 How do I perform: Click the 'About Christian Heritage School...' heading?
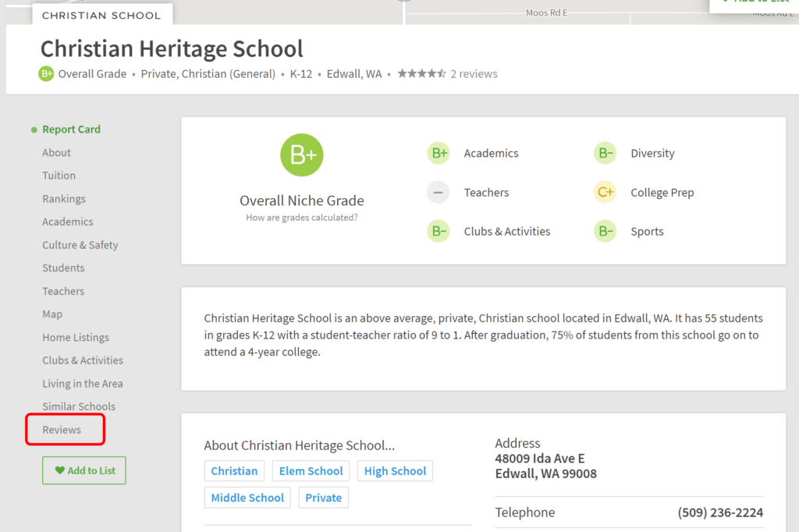(299, 445)
